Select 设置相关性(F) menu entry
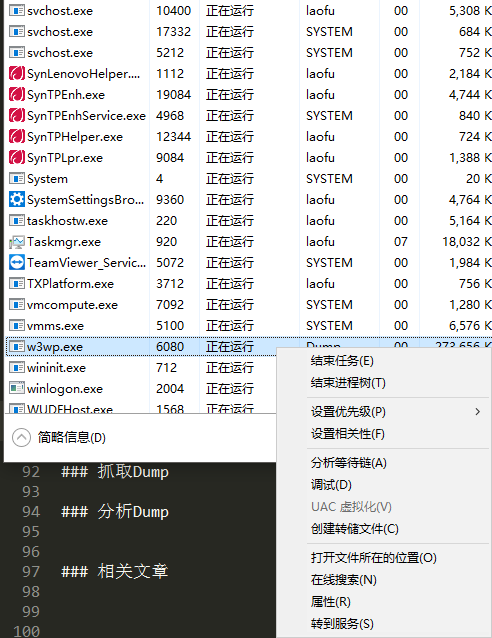 point(348,434)
